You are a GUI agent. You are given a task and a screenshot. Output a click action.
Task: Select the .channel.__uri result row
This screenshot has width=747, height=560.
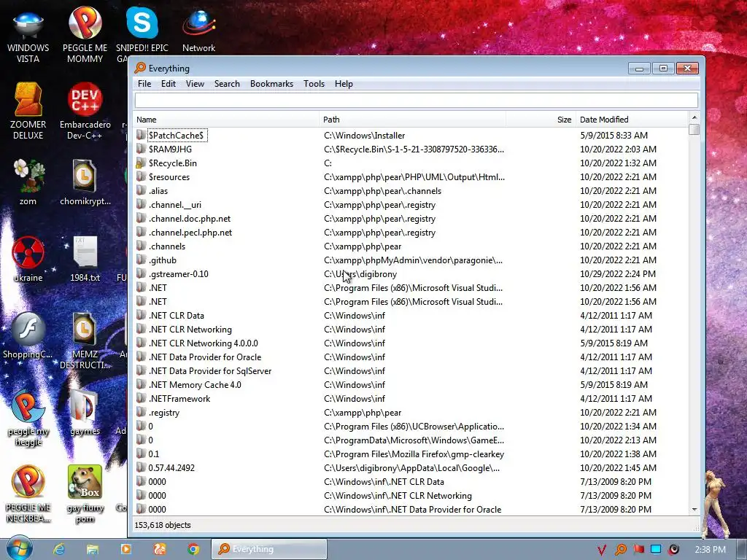(x=411, y=205)
